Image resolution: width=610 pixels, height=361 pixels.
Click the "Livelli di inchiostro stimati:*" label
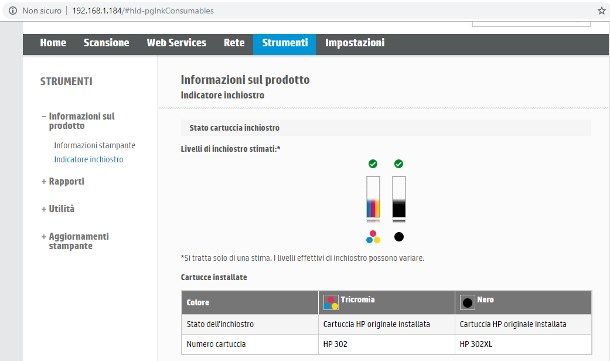pyautogui.click(x=230, y=149)
